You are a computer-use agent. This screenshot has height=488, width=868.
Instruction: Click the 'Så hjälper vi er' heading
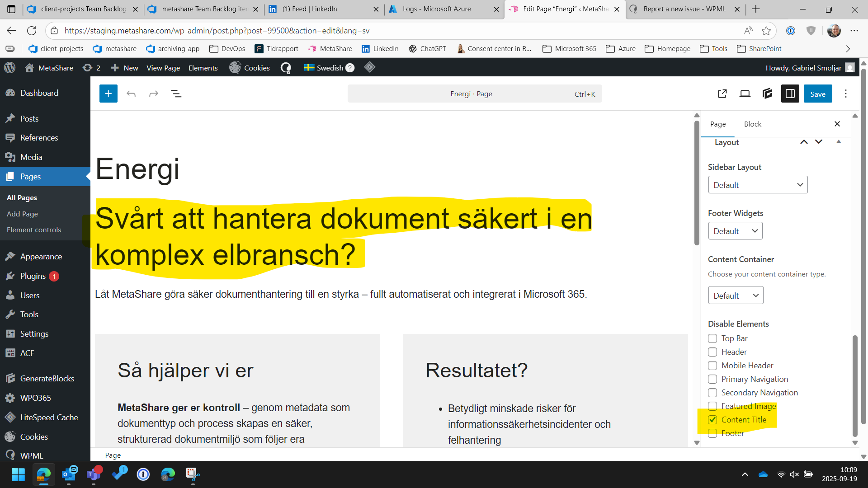tap(185, 371)
